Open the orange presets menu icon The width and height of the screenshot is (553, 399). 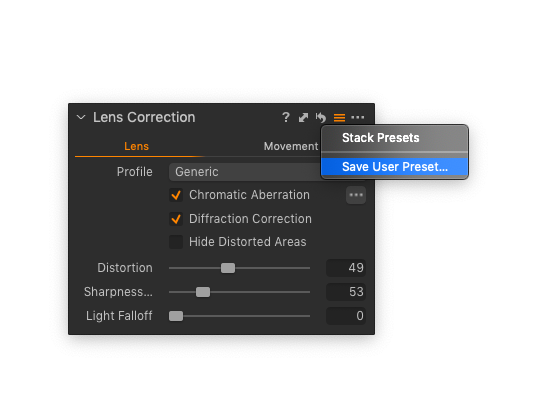339,117
